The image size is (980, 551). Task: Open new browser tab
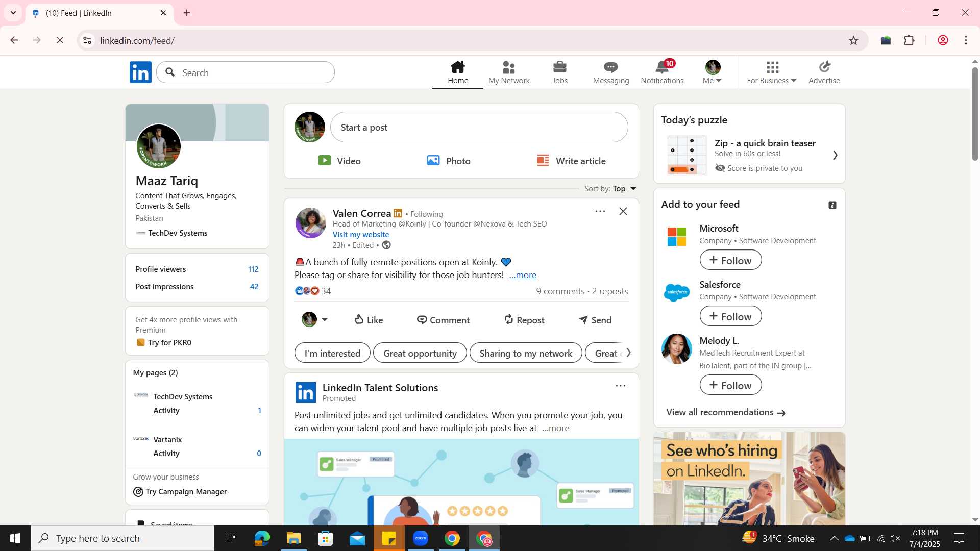pos(187,13)
